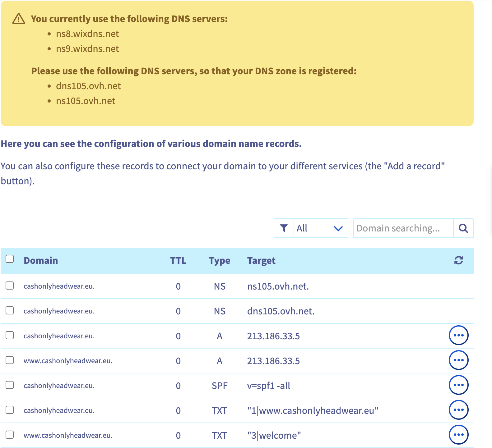Click the Type column header
The image size is (492, 448).
coord(219,261)
